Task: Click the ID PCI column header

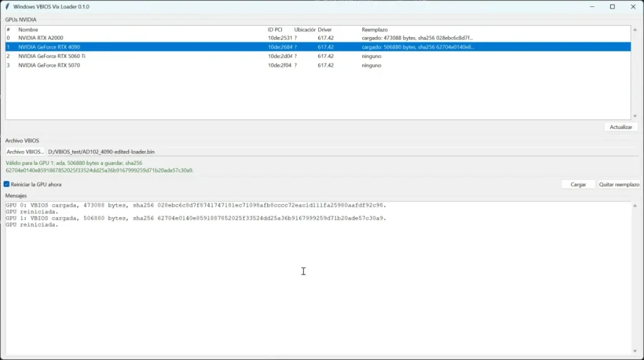Action: tap(275, 30)
